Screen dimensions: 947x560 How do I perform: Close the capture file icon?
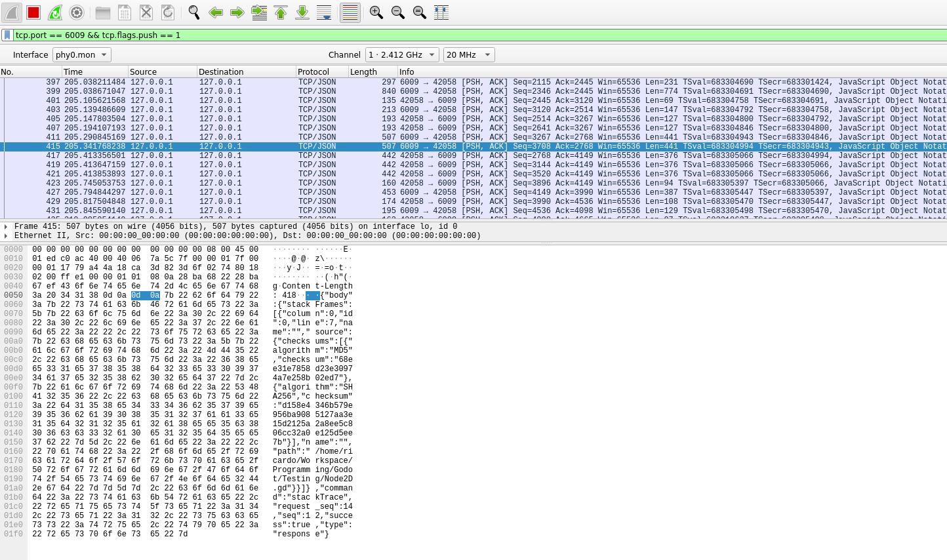tap(146, 12)
